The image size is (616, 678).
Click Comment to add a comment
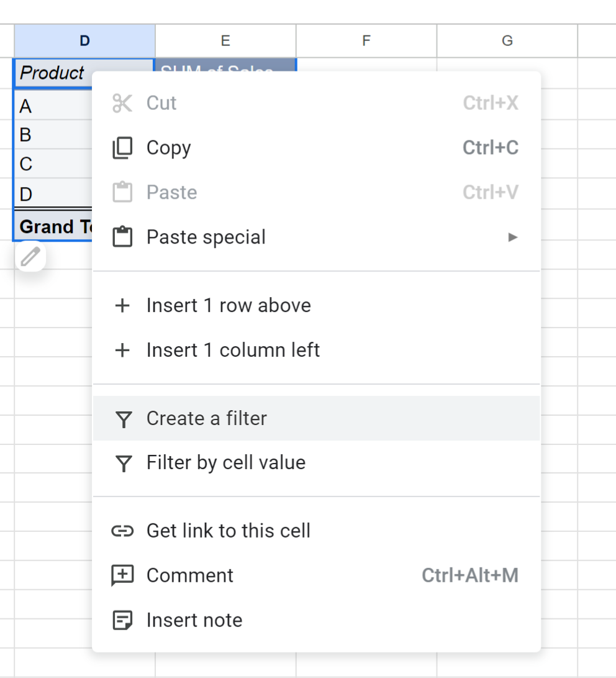tap(190, 575)
